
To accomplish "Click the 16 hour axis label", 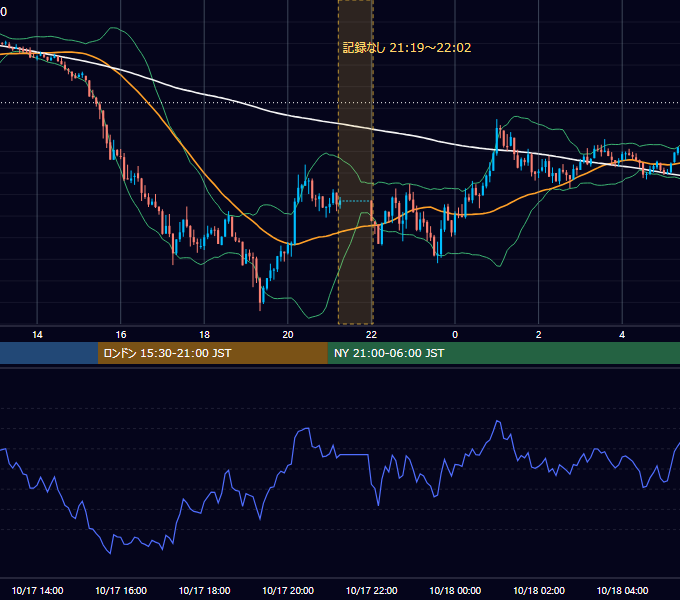I will [121, 335].
